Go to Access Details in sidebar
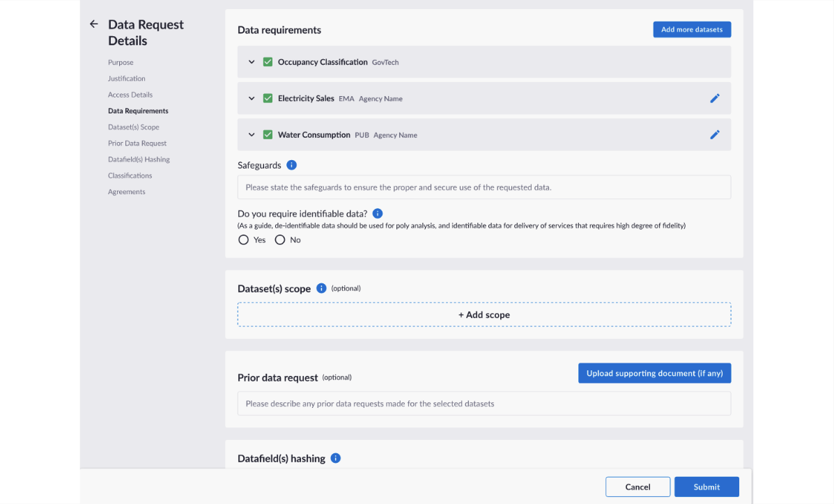This screenshot has width=834, height=504. click(130, 95)
